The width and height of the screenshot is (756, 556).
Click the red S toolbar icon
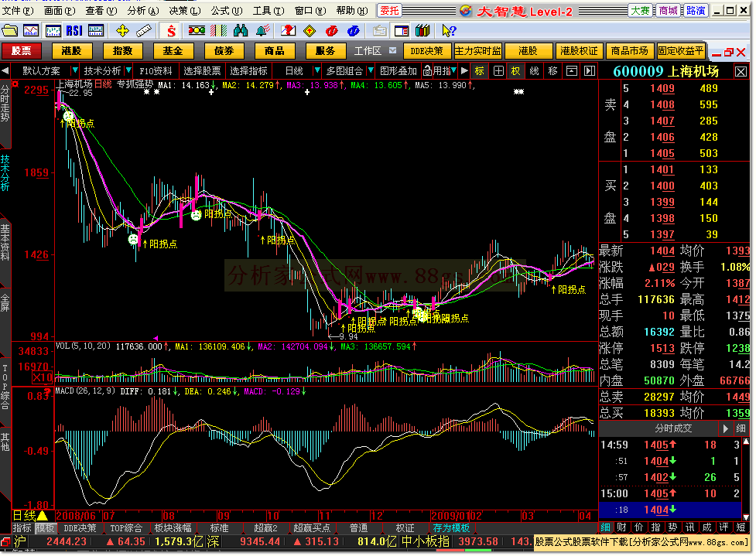point(171,31)
